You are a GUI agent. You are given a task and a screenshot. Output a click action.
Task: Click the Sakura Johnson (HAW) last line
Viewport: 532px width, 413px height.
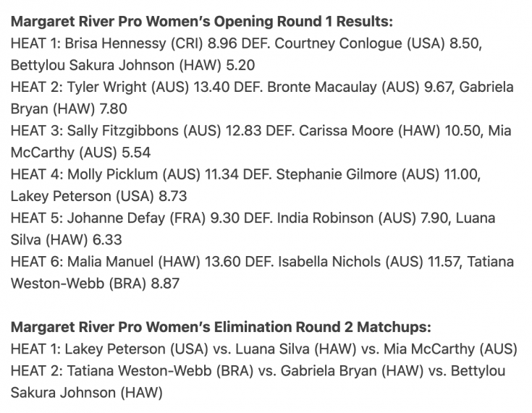[x=87, y=393]
